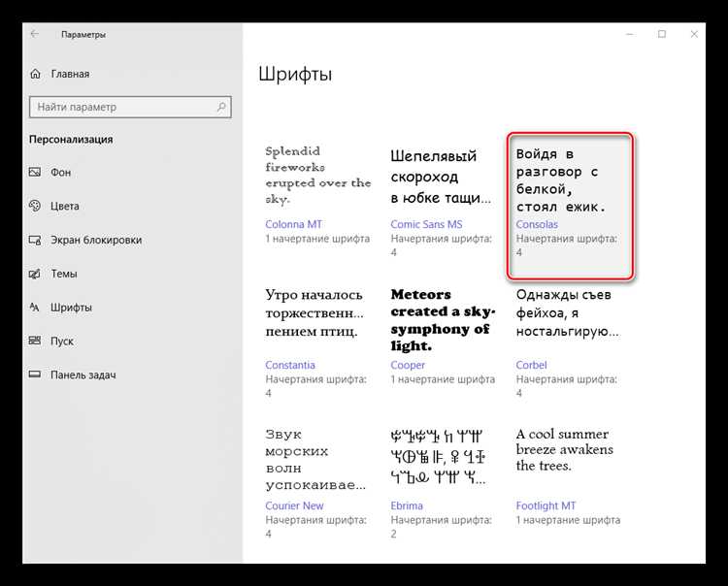Open the Consolas font link

[x=537, y=224]
